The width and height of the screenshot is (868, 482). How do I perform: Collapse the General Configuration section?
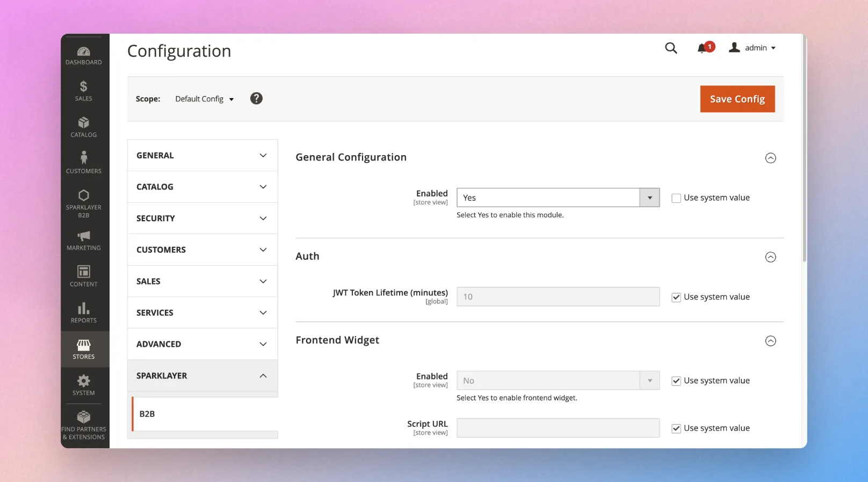click(770, 158)
